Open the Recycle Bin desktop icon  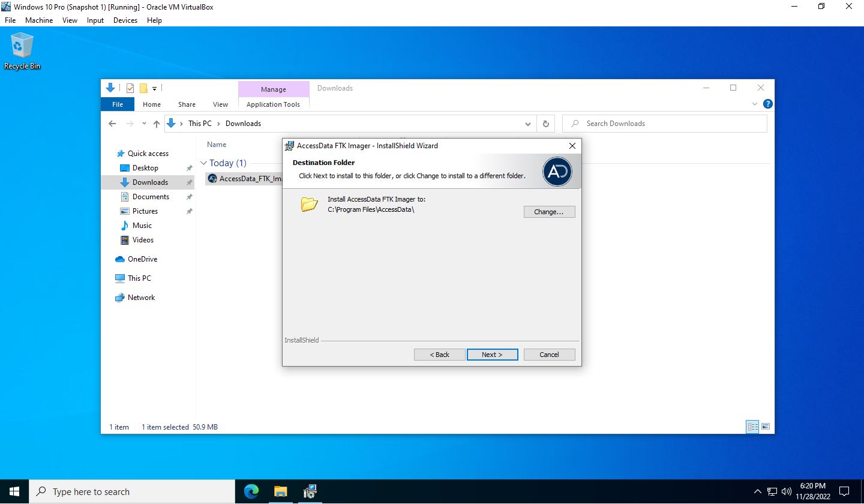click(x=22, y=52)
